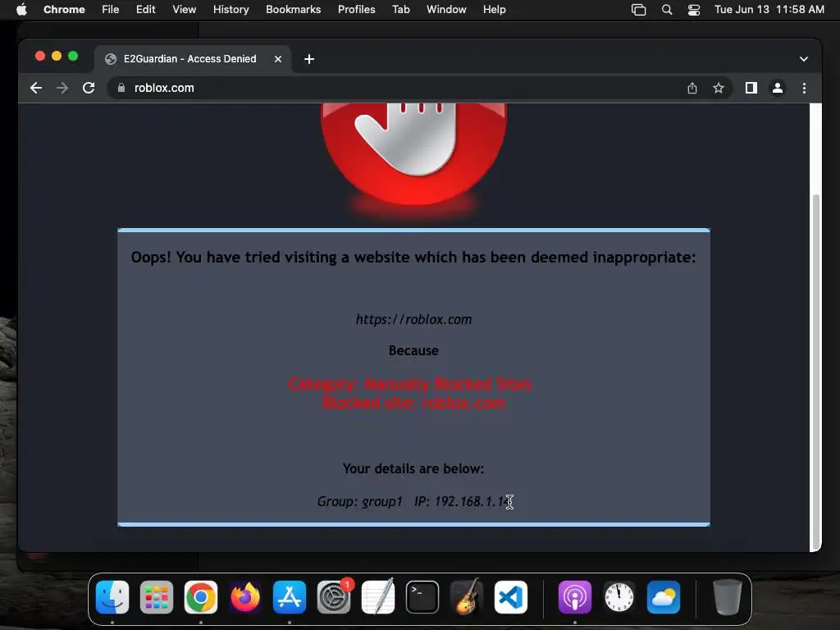This screenshot has height=630, width=840.
Task: Open the Window menu
Action: pyautogui.click(x=446, y=10)
